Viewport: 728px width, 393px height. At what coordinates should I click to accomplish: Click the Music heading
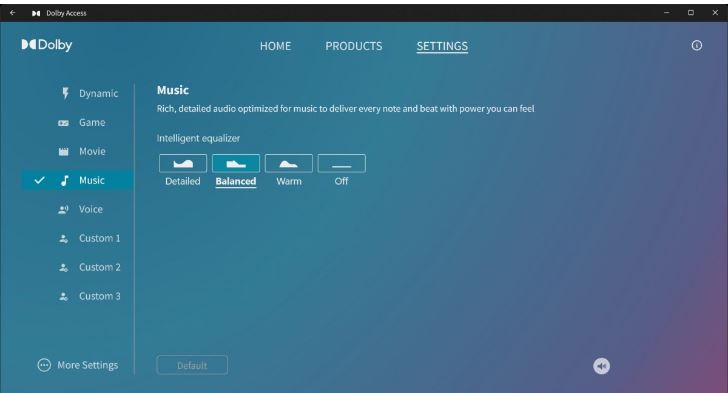click(x=173, y=90)
